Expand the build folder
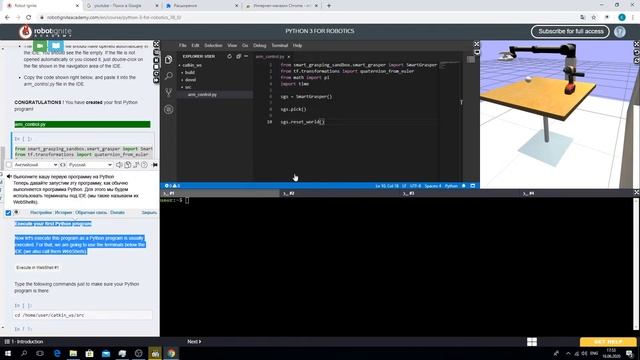The height and width of the screenshot is (360, 640). point(190,73)
